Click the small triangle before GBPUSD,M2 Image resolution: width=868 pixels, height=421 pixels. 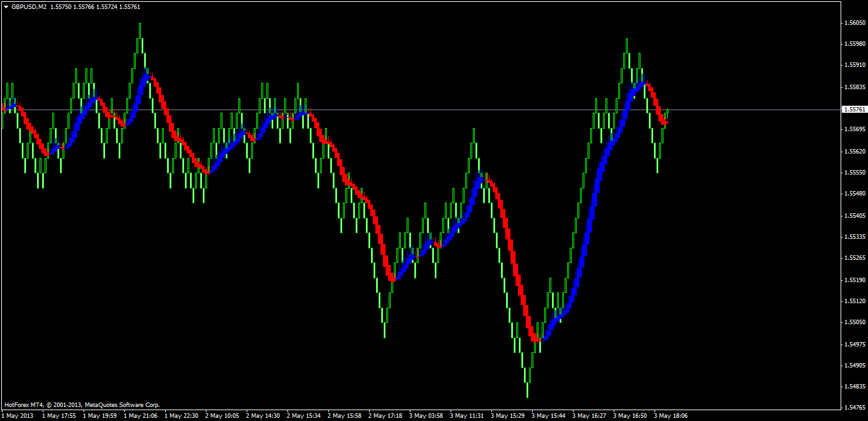tap(6, 6)
